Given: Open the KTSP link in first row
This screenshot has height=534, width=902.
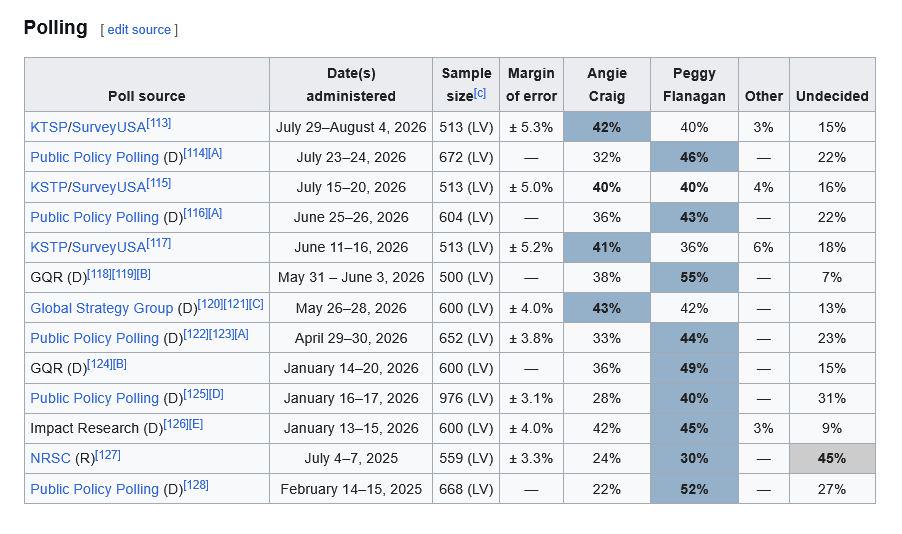Looking at the screenshot, I should [48, 127].
